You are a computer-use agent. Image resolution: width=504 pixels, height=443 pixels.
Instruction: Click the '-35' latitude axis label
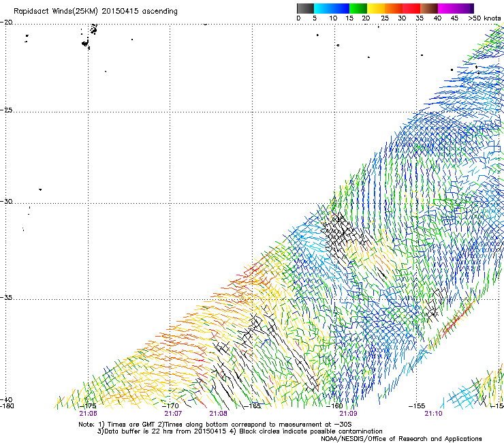click(6, 297)
